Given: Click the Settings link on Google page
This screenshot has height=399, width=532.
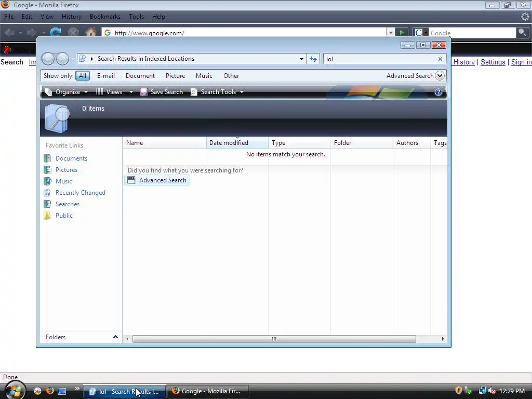Looking at the screenshot, I should point(493,62).
